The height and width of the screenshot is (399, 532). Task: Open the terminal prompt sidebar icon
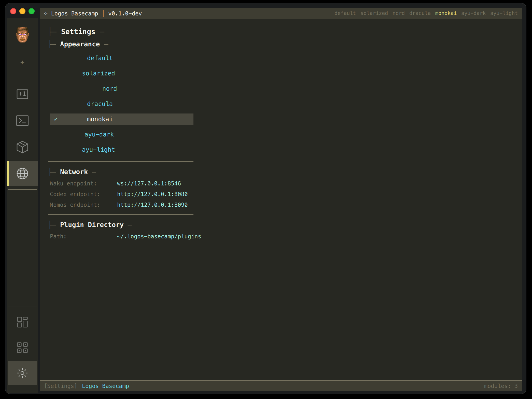coord(22,121)
